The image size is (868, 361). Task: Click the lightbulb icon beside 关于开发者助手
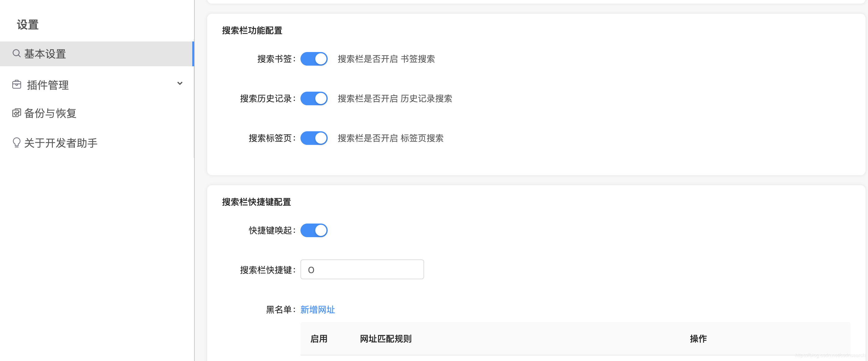coord(16,142)
